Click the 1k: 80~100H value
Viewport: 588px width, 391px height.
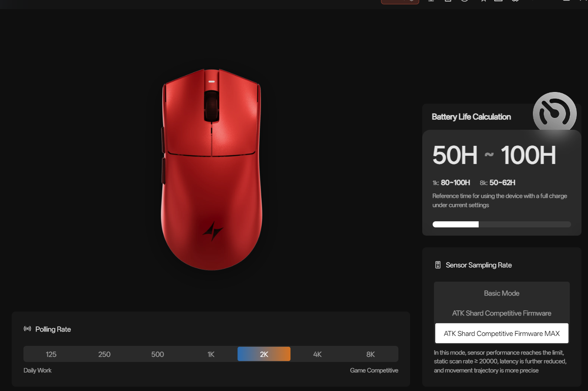coord(451,183)
